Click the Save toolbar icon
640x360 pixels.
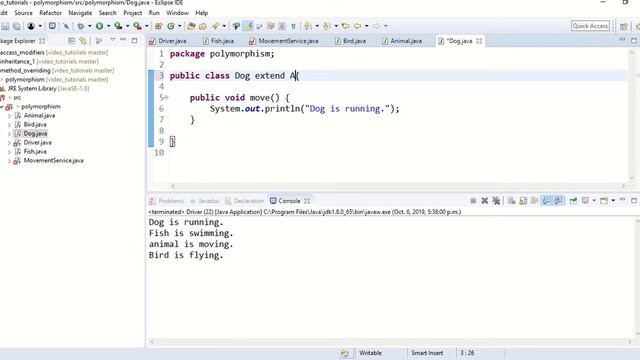click(x=5, y=26)
